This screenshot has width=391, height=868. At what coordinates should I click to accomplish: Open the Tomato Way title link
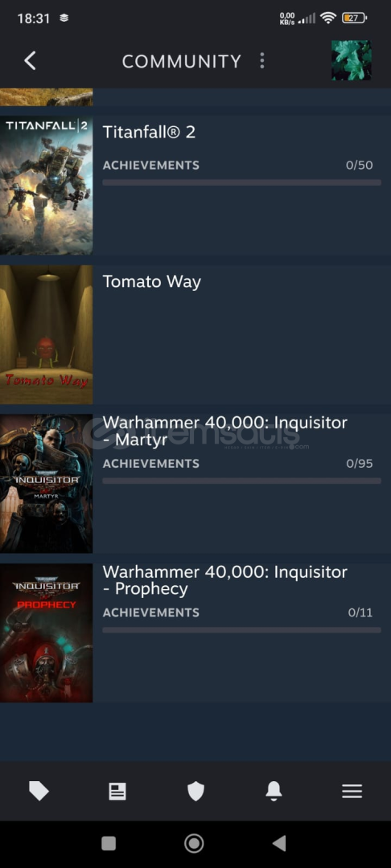click(x=152, y=281)
